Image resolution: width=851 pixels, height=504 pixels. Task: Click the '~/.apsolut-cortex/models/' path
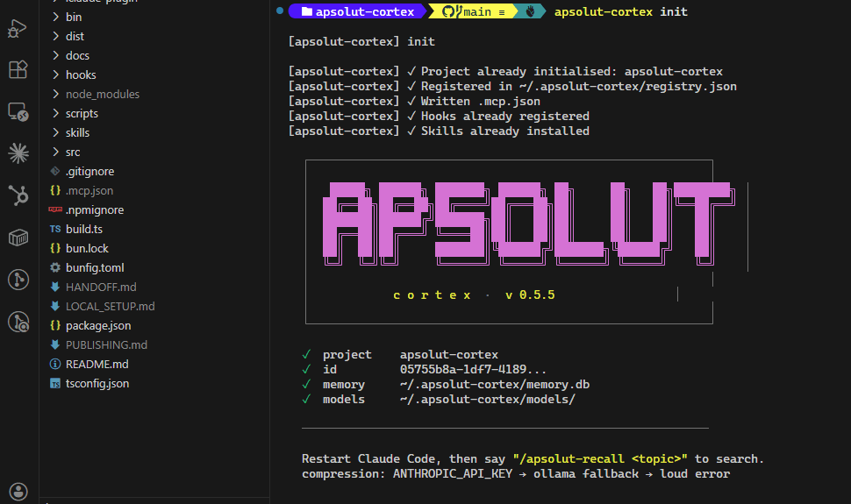[488, 400]
